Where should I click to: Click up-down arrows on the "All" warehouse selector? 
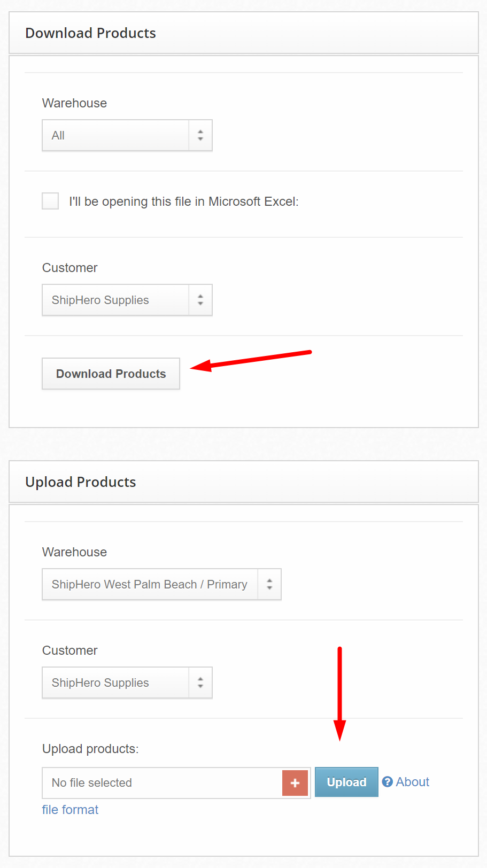coord(200,135)
